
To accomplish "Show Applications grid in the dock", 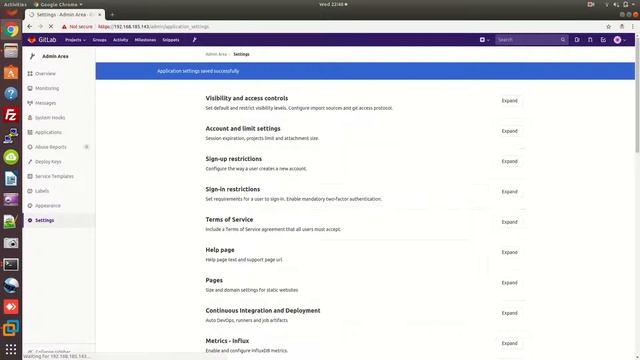I will (11, 349).
